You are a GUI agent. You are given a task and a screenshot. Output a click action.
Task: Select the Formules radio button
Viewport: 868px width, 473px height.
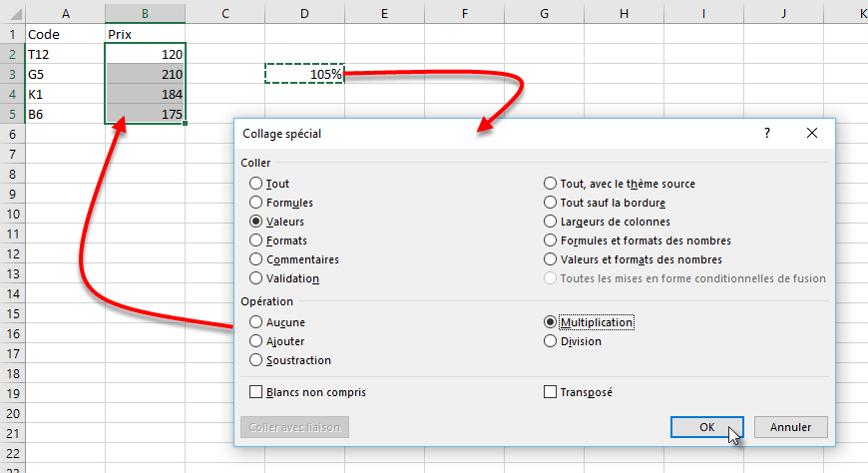click(x=256, y=203)
